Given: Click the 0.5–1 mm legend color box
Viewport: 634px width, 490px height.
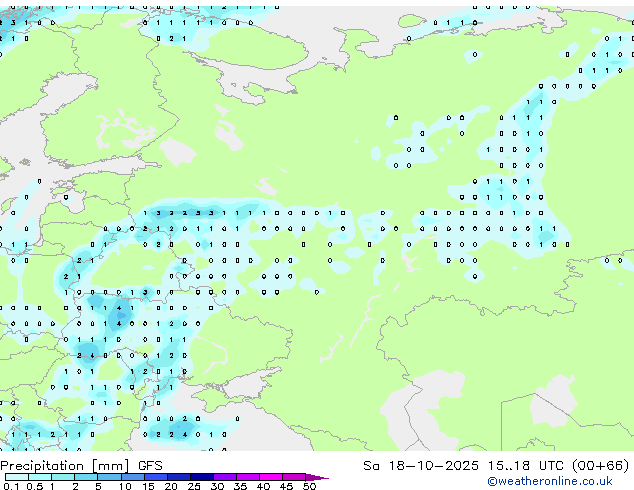Looking at the screenshot, I should click(x=40, y=477).
